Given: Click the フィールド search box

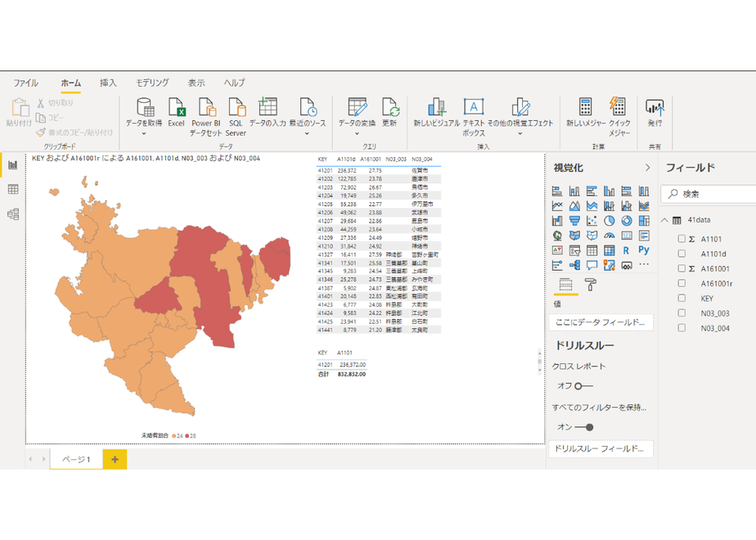Looking at the screenshot, I should click(x=709, y=194).
